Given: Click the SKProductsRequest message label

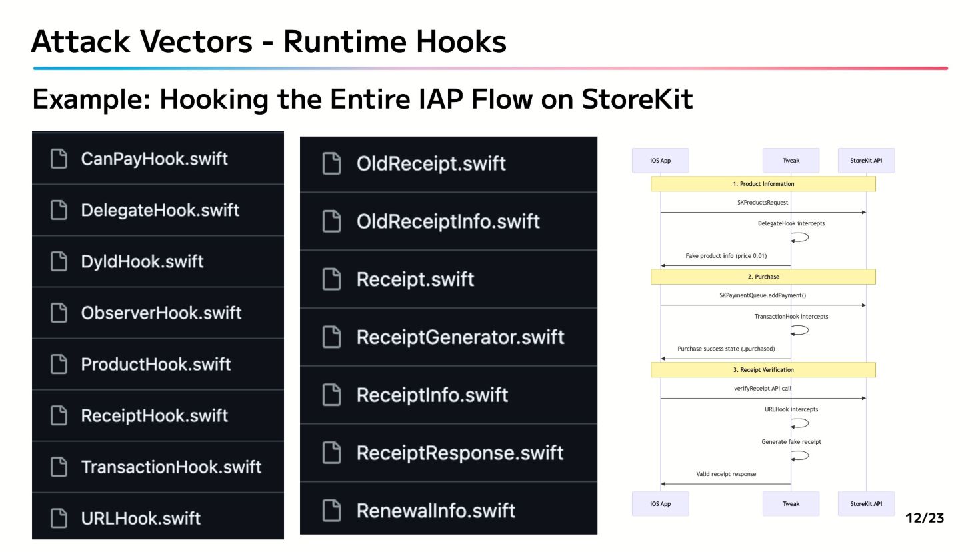Looking at the screenshot, I should tap(763, 203).
